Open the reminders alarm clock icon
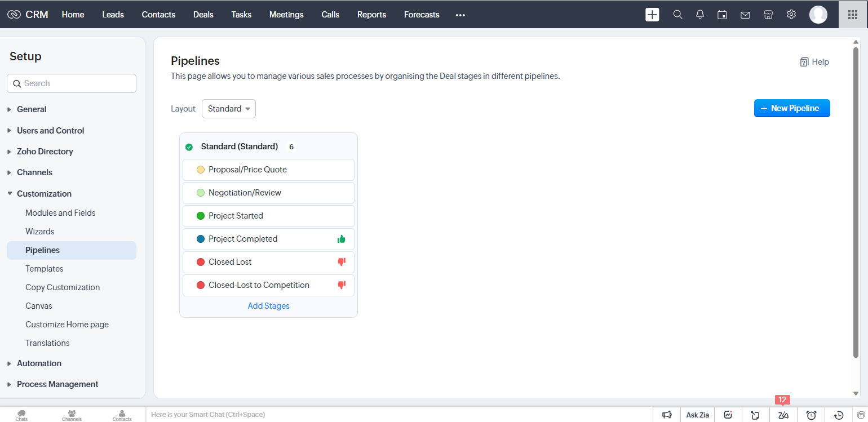Screen dimensions: 868x422 click(x=810, y=414)
